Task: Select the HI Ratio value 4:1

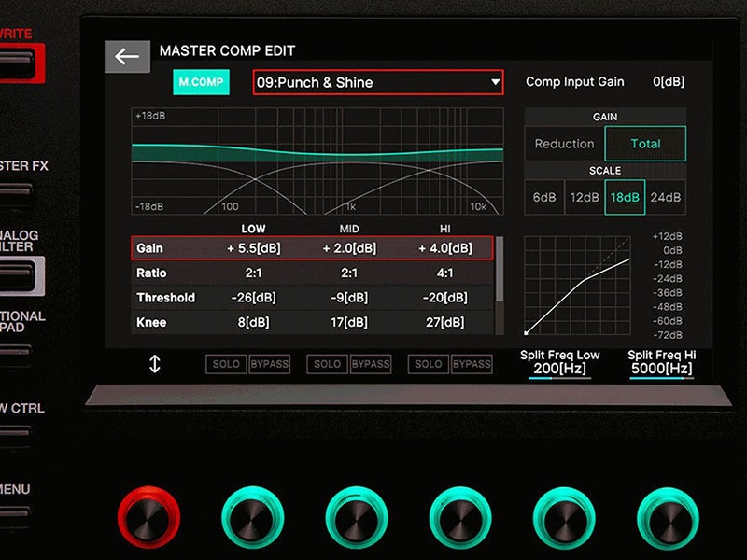Action: point(445,273)
